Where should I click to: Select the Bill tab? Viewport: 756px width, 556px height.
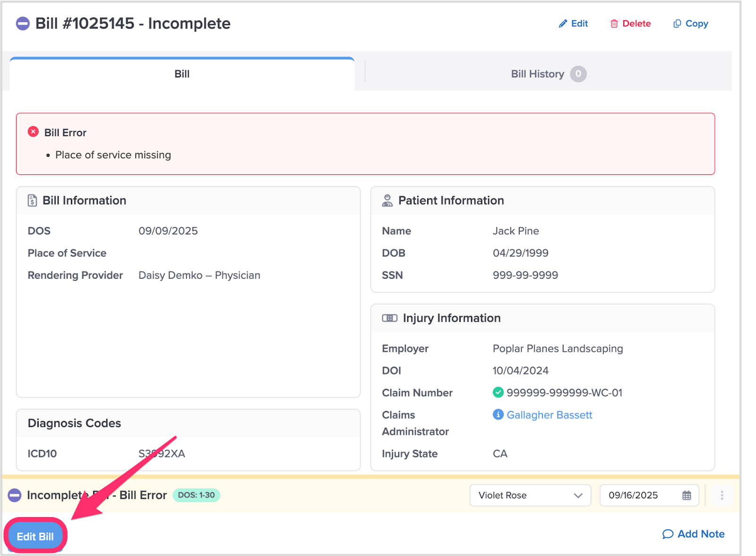pos(182,74)
